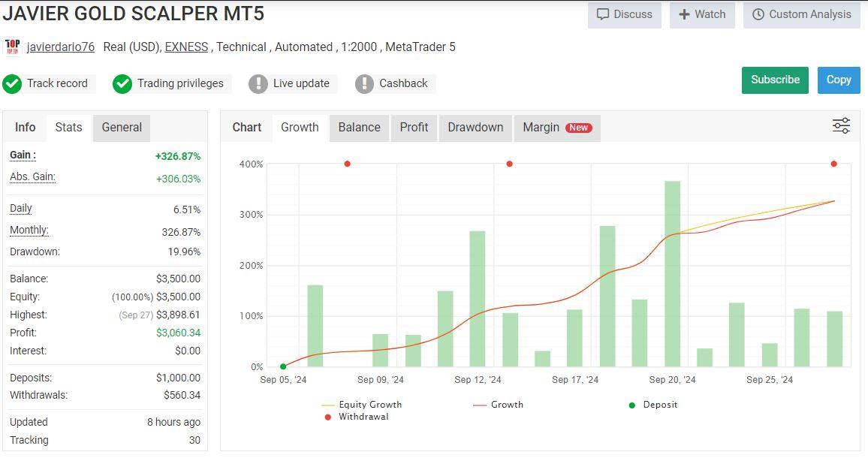The image size is (868, 461).
Task: Click the Trading privileges checkmark icon
Action: (122, 83)
